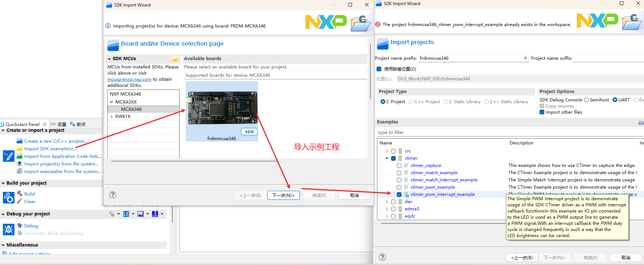Click the help question mark in right wizard
The image size is (644, 265).
[x=382, y=257]
